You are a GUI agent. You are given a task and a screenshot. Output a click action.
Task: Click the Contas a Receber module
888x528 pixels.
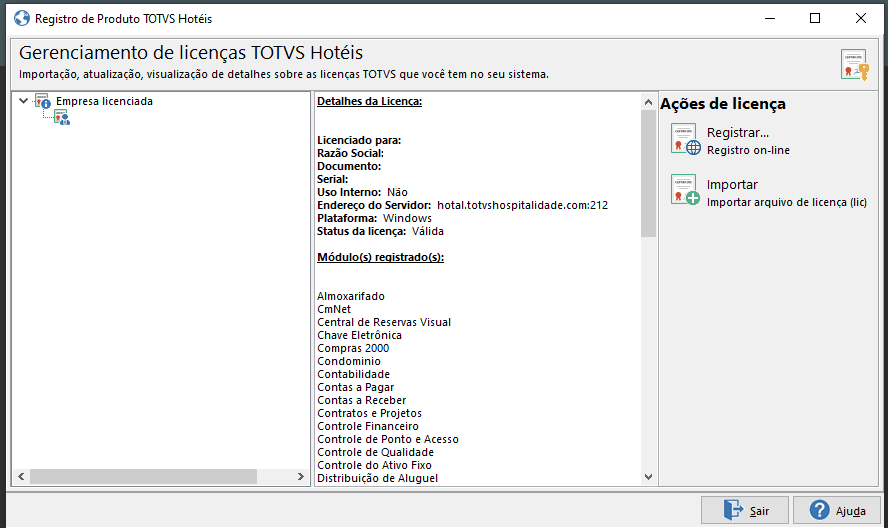coord(362,401)
